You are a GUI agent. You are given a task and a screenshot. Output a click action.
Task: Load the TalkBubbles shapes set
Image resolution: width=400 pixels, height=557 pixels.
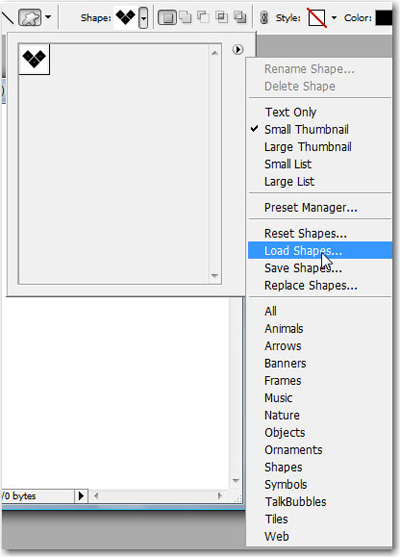pos(295,502)
